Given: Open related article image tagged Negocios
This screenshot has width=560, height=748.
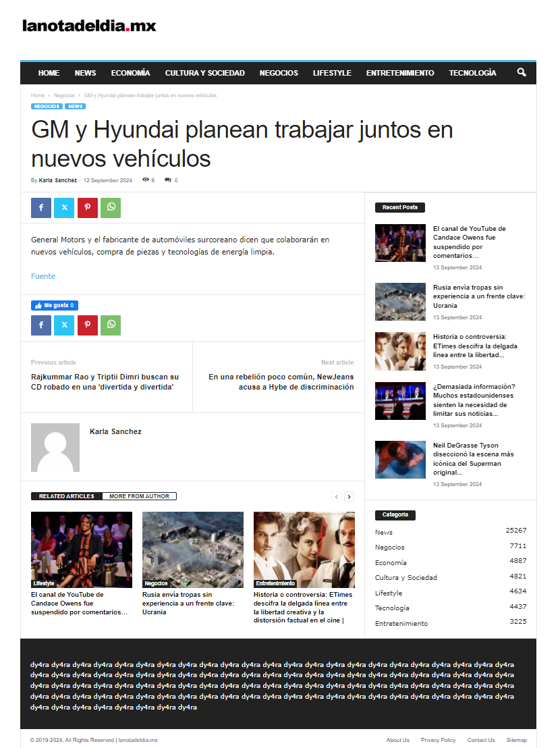Looking at the screenshot, I should [x=192, y=550].
